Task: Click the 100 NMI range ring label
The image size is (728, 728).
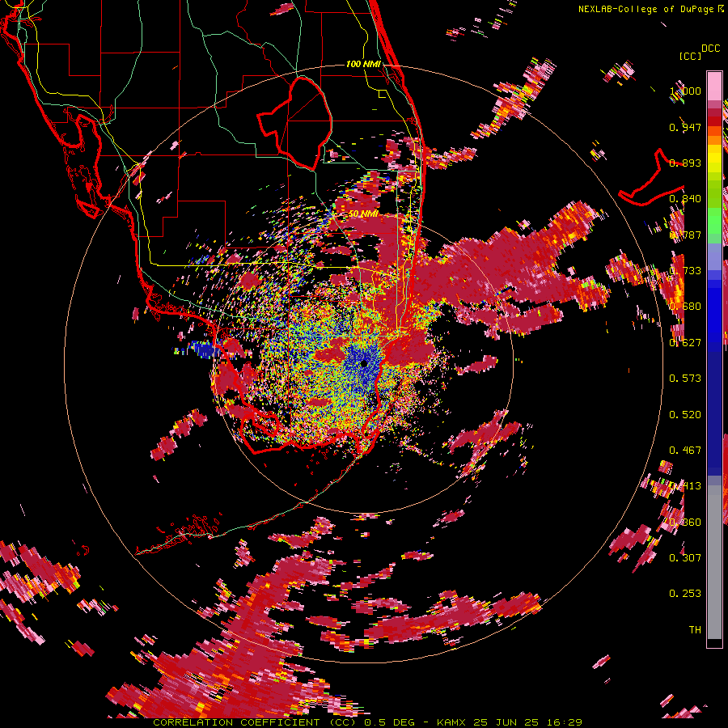Action: click(363, 64)
